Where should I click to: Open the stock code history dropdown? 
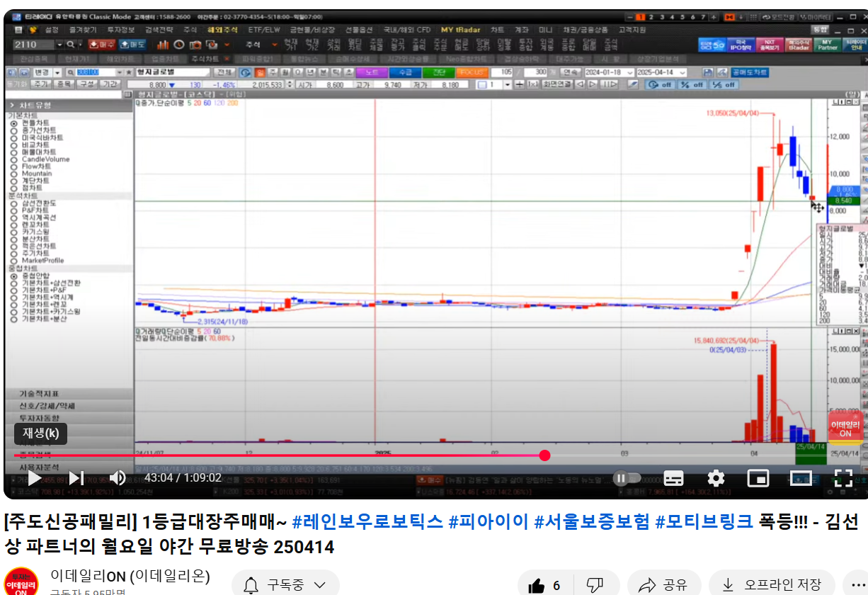118,72
